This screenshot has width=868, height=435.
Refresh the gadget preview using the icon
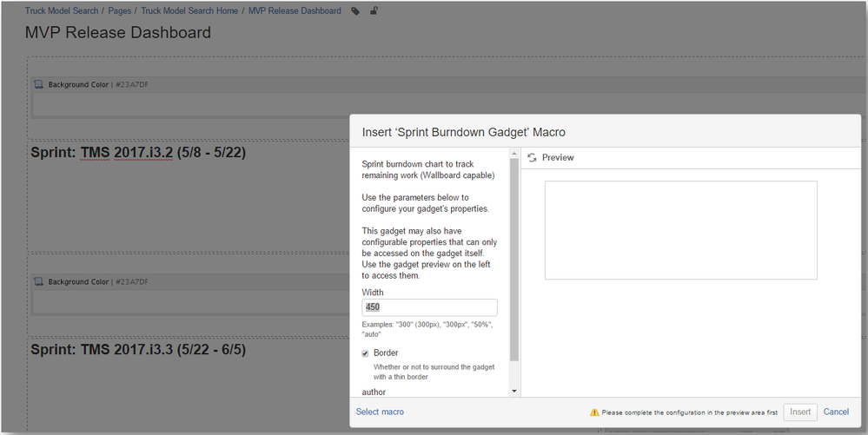pyautogui.click(x=532, y=158)
